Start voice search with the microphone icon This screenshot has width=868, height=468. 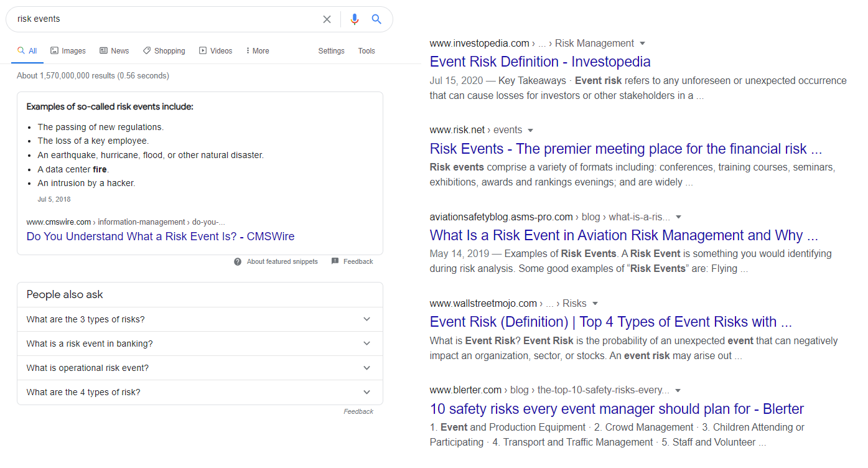[355, 19]
